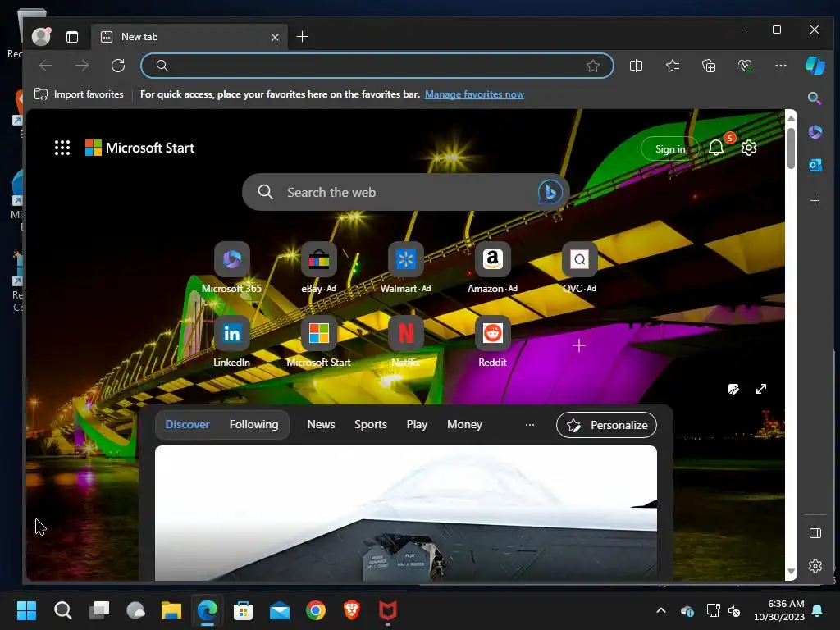Screen dimensions: 840x630
Task: Click the page scrollbar up arrow
Action: coord(791,118)
